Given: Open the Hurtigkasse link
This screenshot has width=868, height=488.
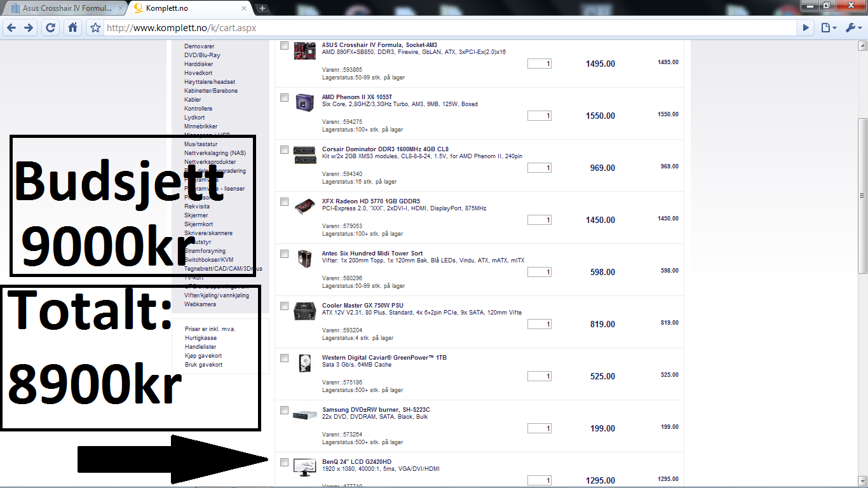Looking at the screenshot, I should [200, 338].
